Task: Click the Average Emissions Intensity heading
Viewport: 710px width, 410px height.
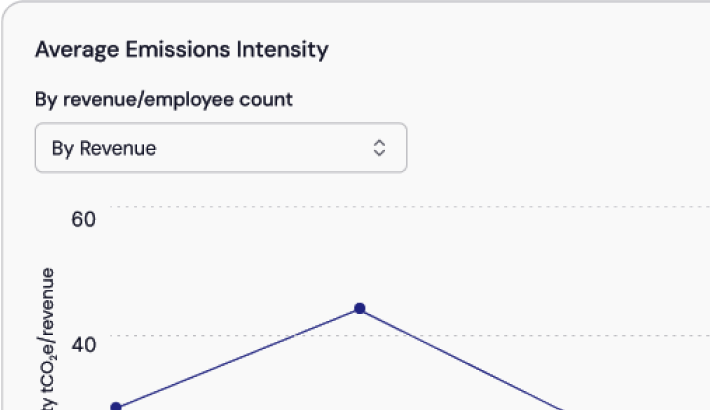Action: click(x=181, y=49)
